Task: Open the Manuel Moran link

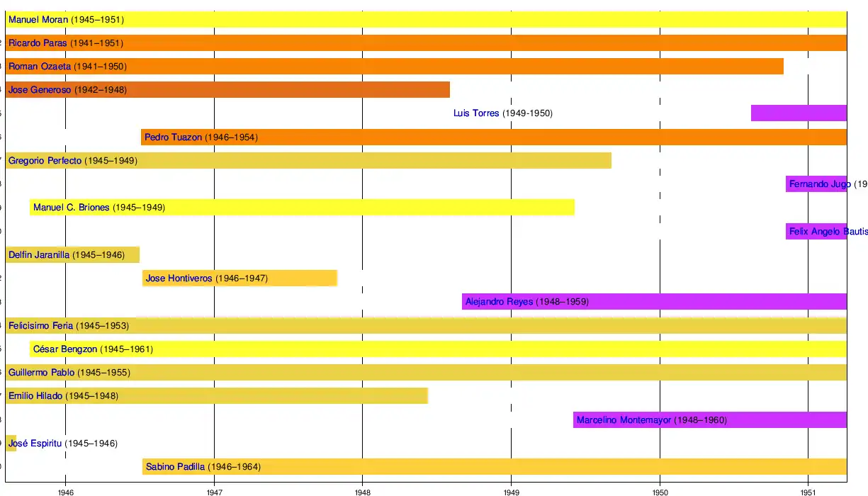Action: point(38,20)
